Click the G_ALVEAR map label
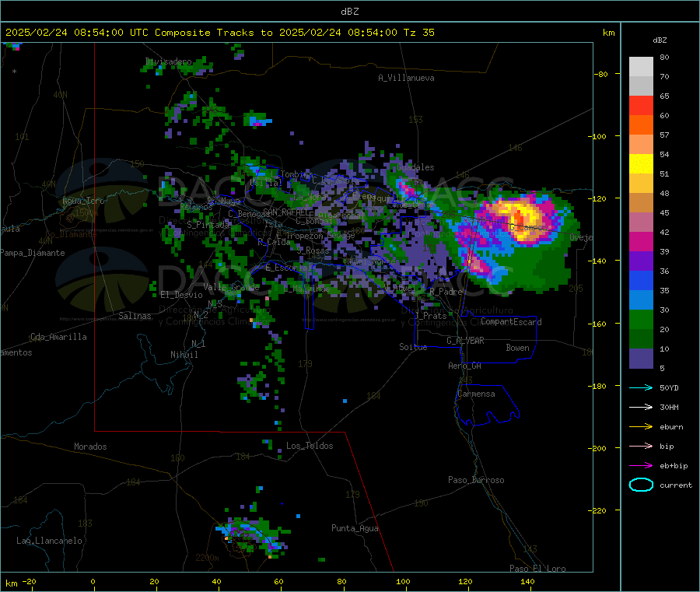Image resolution: width=700 pixels, height=592 pixels. 465,341
